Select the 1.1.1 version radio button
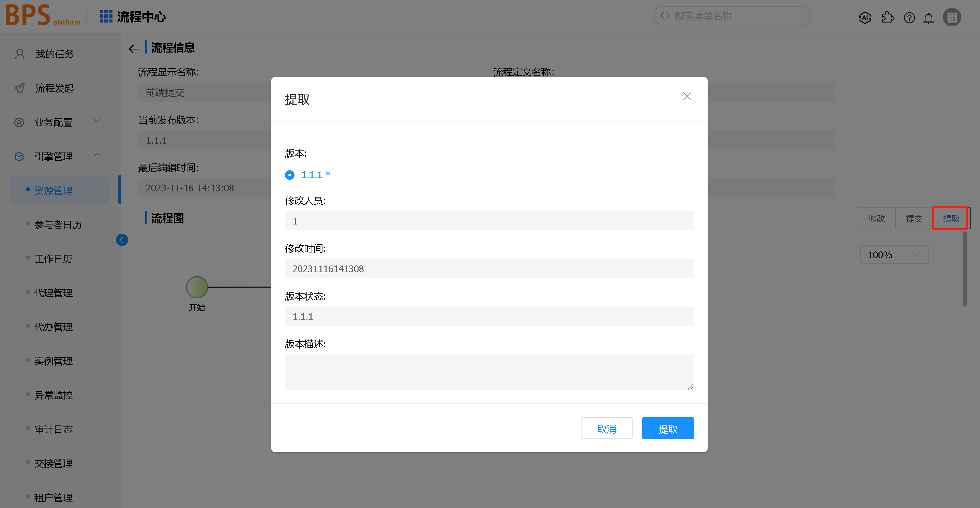 coord(289,175)
